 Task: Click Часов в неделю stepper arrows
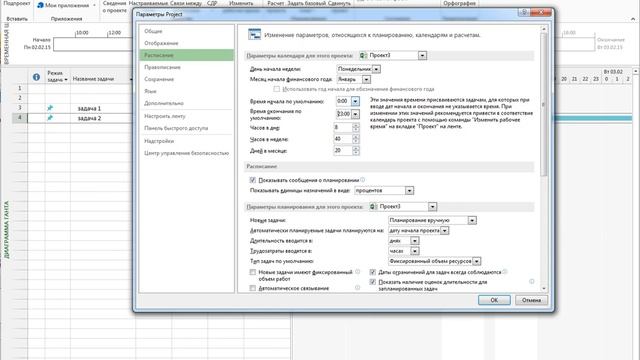tap(356, 139)
